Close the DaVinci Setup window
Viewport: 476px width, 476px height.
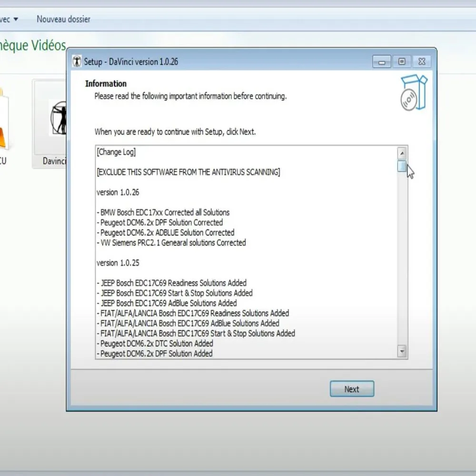pos(422,61)
